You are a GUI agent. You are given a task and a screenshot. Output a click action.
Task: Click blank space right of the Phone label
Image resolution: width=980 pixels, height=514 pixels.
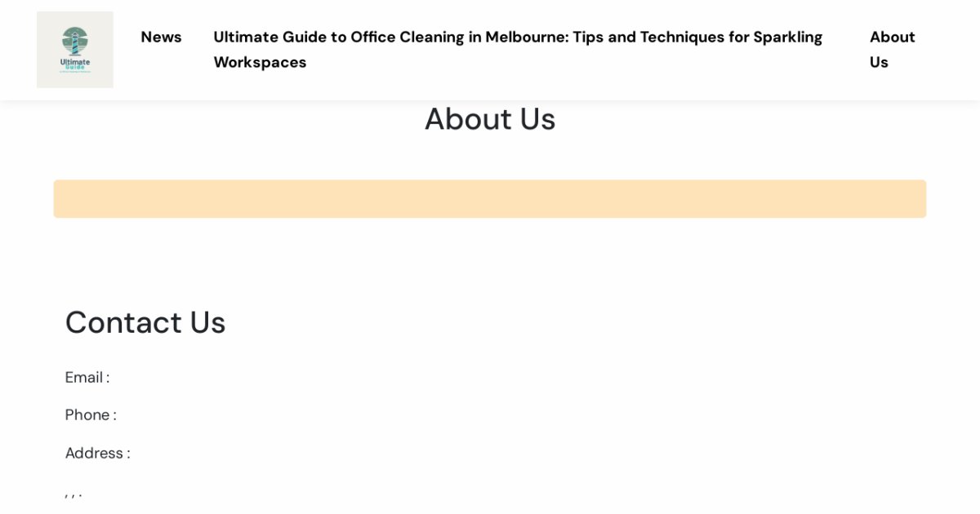point(327,415)
